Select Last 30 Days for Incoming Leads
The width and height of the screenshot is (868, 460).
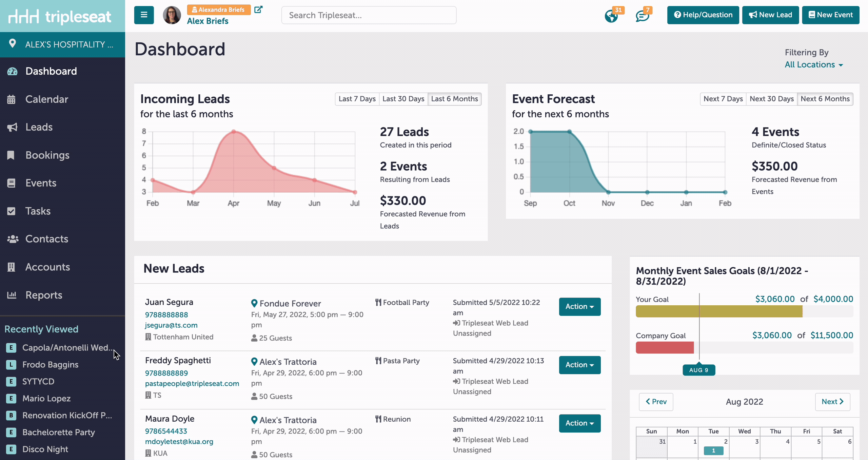[403, 99]
